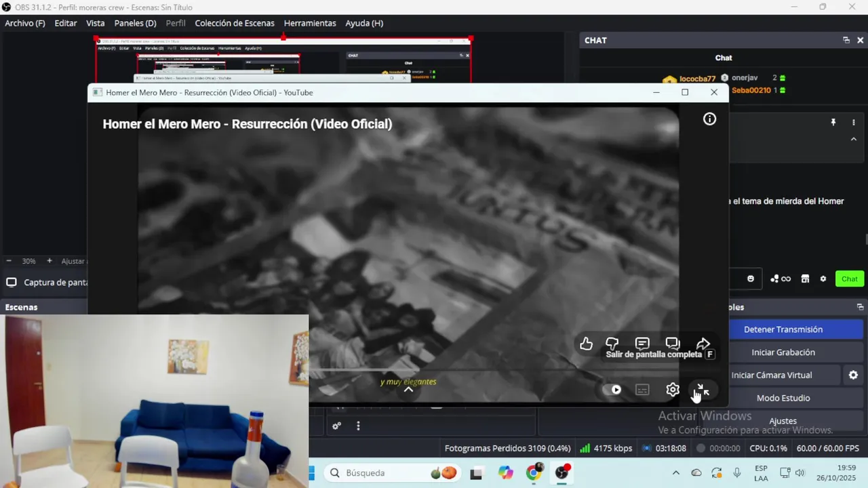This screenshot has width=868, height=488.
Task: Toggle YouTube autoplay switch
Action: [x=612, y=390]
